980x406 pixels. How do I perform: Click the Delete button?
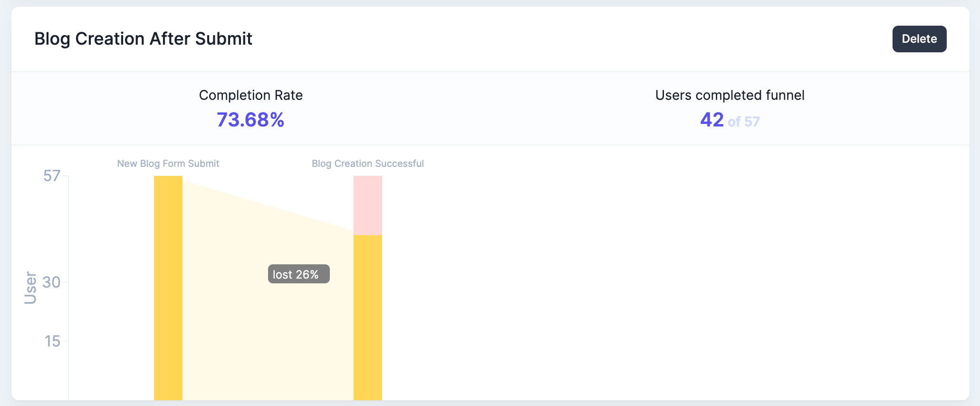(919, 39)
